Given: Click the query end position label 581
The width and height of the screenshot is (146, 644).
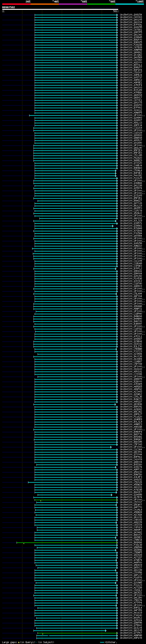Looking at the screenshot, I should click(x=115, y=11).
